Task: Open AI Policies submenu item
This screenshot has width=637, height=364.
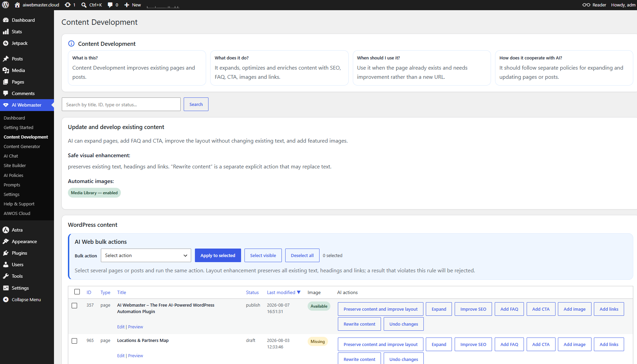Action: [14, 175]
